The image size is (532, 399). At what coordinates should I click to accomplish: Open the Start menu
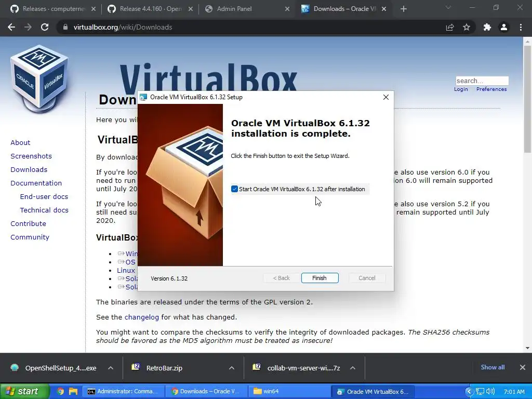tap(24, 392)
